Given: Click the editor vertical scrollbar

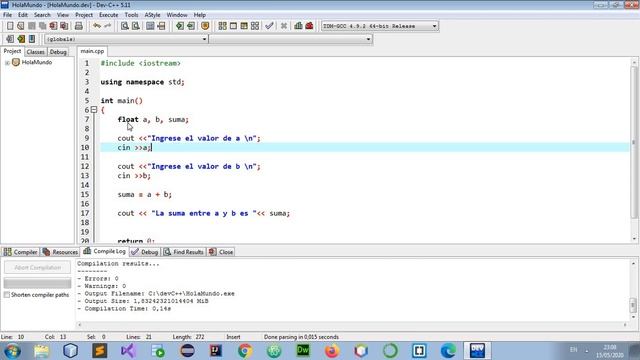Looking at the screenshot, I should click(x=634, y=150).
